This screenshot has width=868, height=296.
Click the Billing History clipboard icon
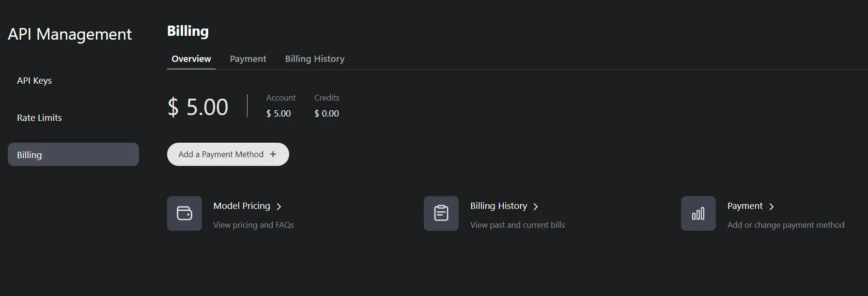(x=440, y=213)
